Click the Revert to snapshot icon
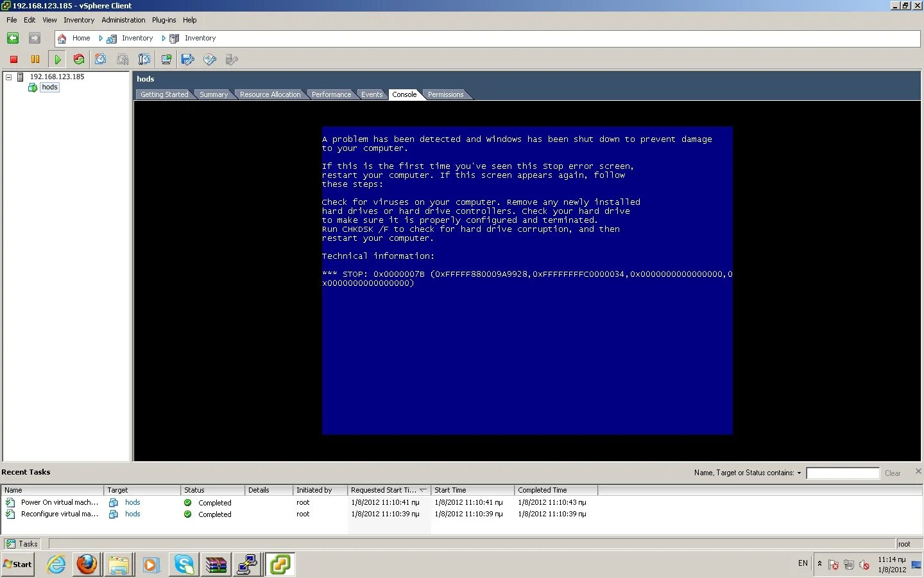924x578 pixels. pos(123,60)
